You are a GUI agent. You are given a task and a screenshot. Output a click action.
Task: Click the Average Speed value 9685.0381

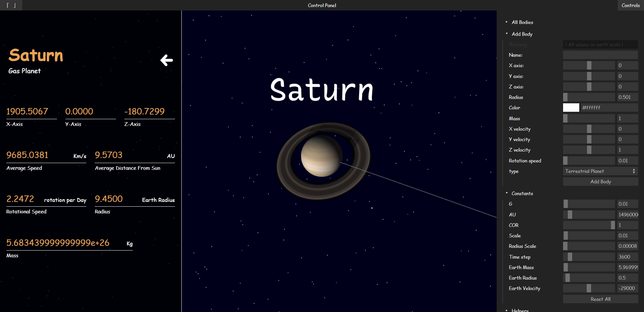coord(27,155)
